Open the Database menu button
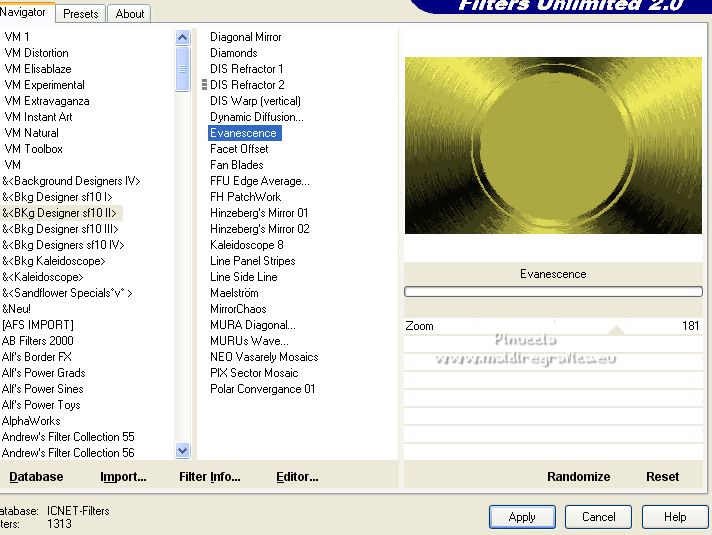 (x=36, y=476)
